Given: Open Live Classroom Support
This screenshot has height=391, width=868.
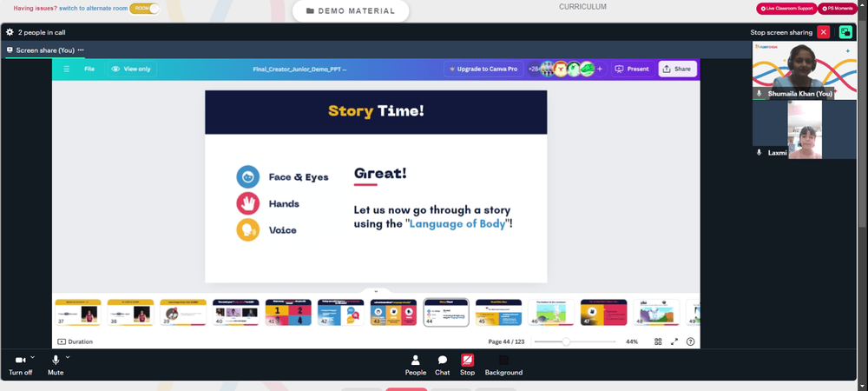Looking at the screenshot, I should [786, 9].
